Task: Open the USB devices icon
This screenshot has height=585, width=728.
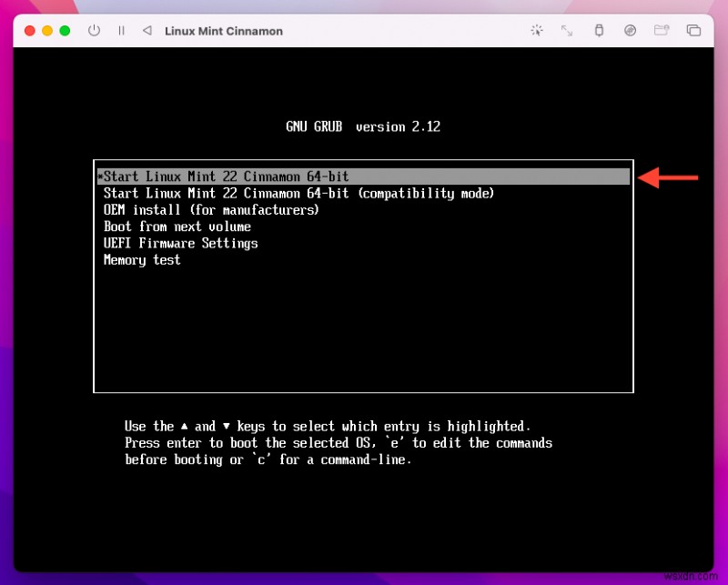Action: [599, 31]
